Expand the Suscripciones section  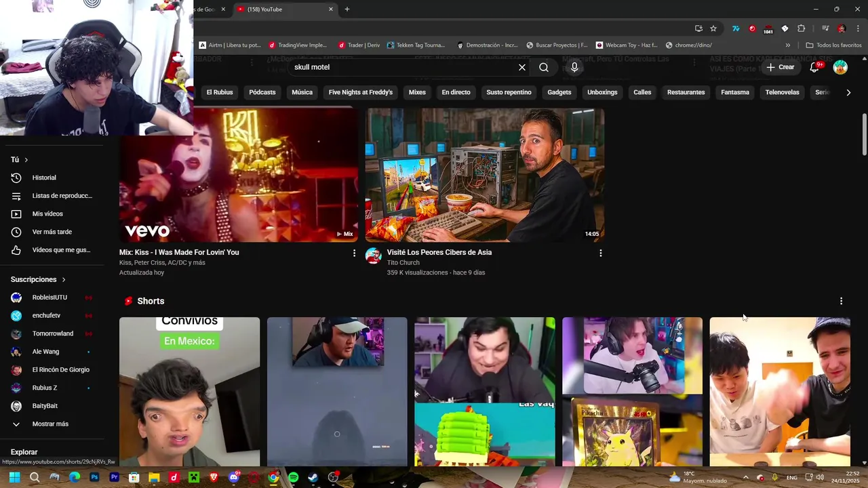(38, 279)
